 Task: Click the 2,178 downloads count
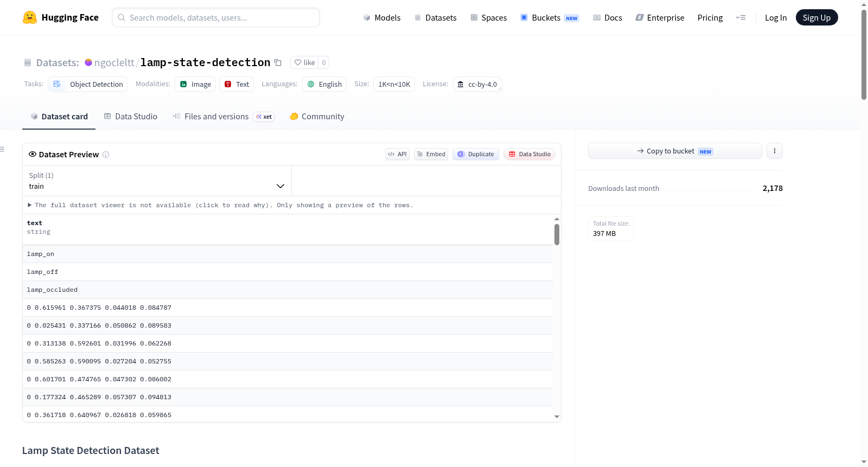773,188
